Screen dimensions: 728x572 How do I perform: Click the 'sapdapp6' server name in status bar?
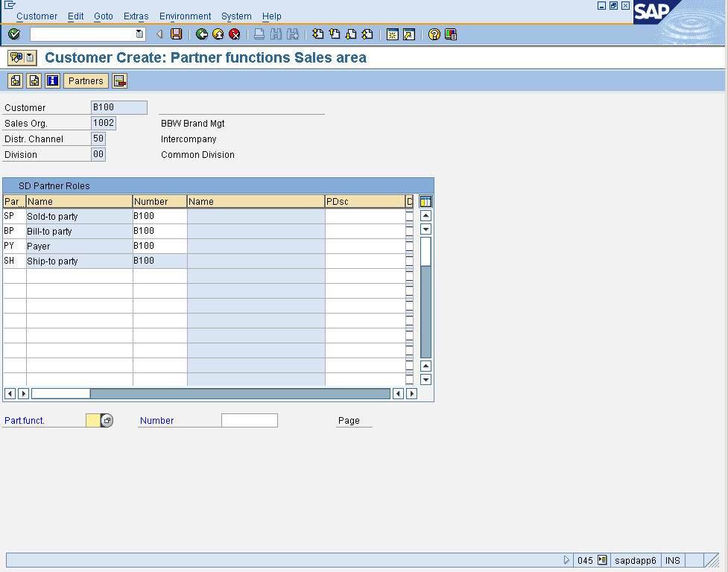click(x=635, y=560)
